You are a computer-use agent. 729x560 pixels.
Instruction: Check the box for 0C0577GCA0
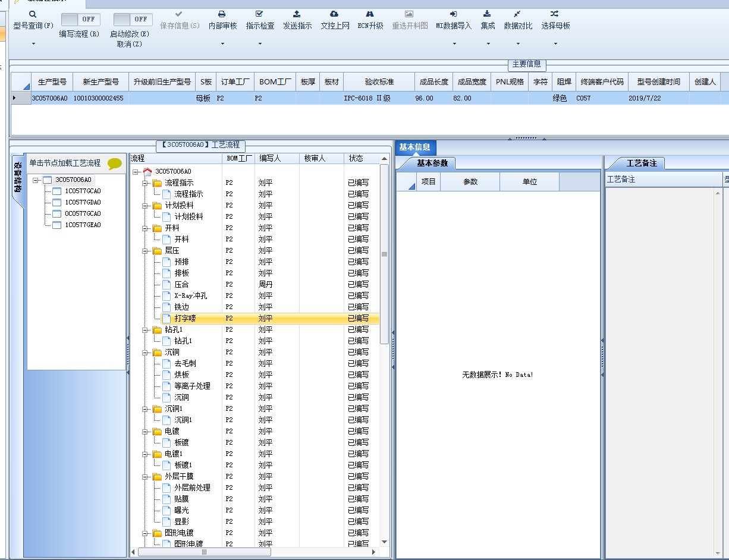point(56,213)
